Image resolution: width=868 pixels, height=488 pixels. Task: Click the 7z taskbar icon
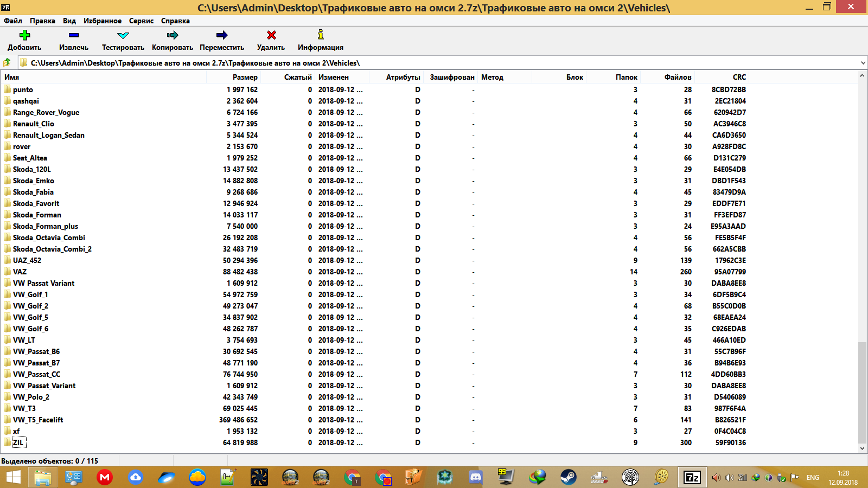[x=692, y=478]
